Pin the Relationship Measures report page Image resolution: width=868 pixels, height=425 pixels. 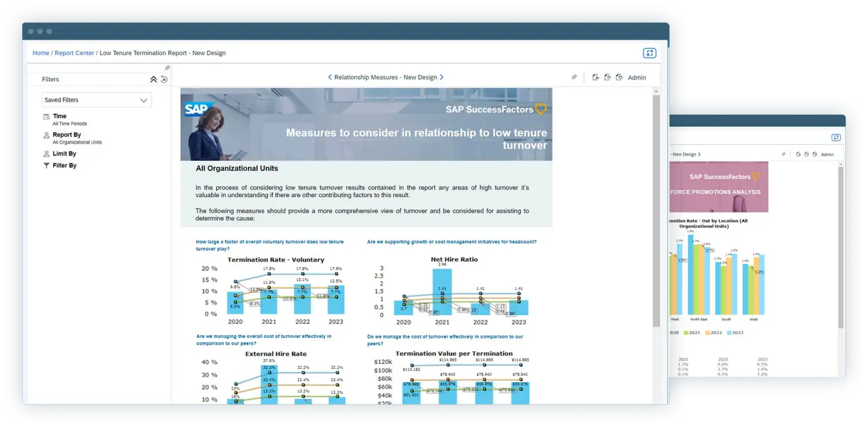coord(575,77)
